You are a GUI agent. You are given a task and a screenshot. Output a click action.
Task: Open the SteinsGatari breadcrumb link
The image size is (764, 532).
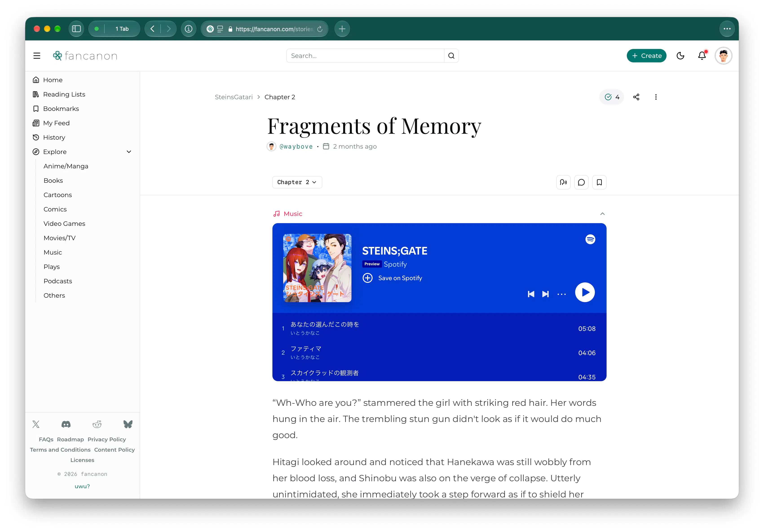pos(234,97)
